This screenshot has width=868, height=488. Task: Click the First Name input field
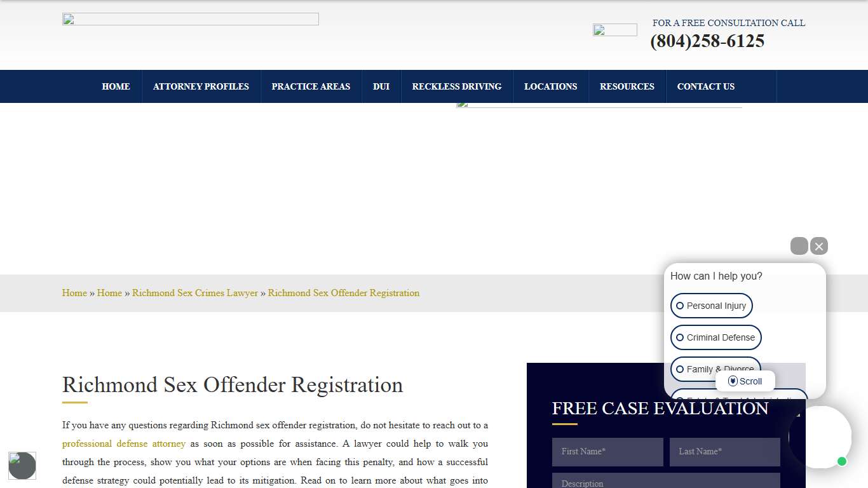(607, 452)
